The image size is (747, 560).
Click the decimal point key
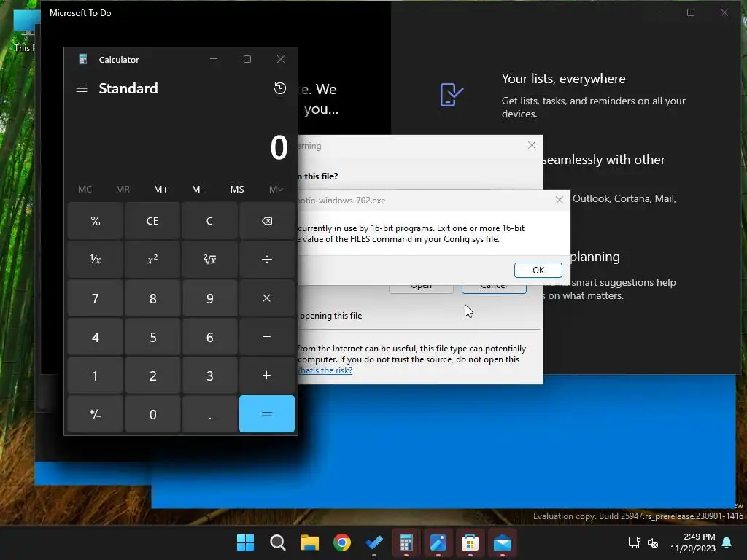(x=209, y=414)
